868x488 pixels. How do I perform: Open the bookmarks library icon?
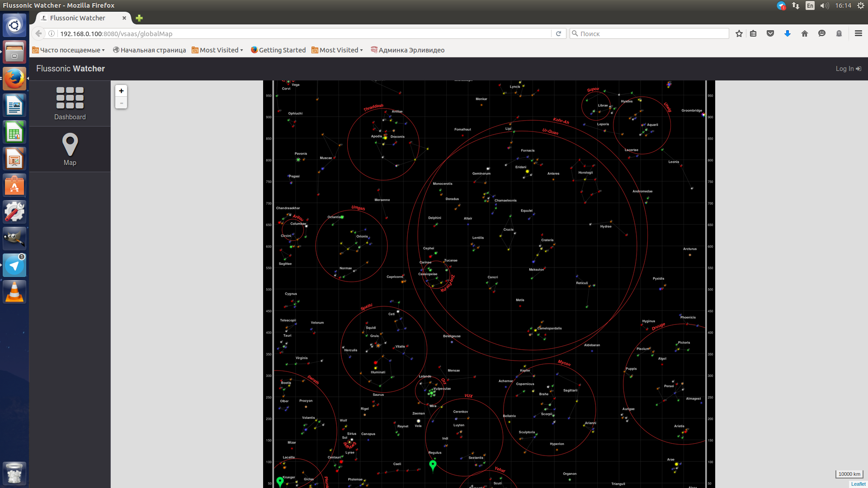753,33
